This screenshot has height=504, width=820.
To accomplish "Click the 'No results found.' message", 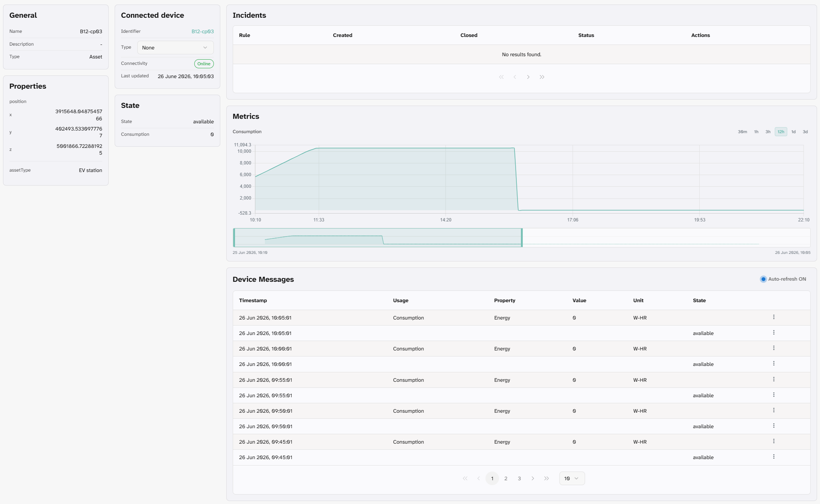I will click(x=522, y=54).
